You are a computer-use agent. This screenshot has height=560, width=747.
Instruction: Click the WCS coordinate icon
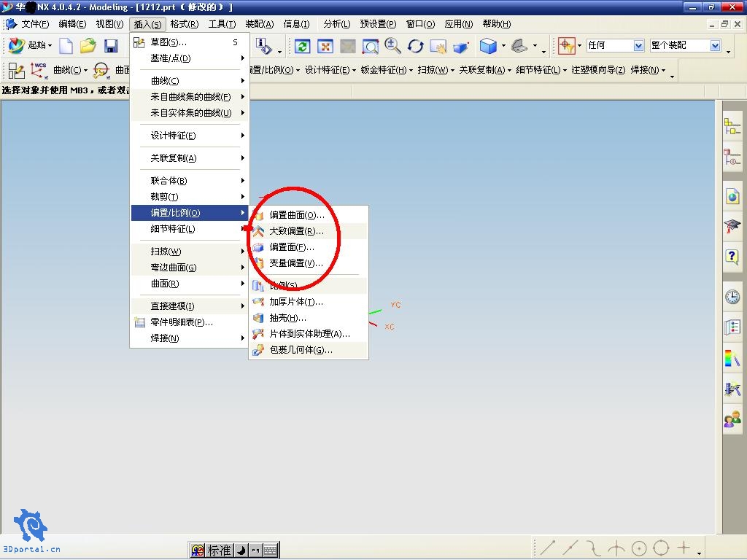(39, 71)
